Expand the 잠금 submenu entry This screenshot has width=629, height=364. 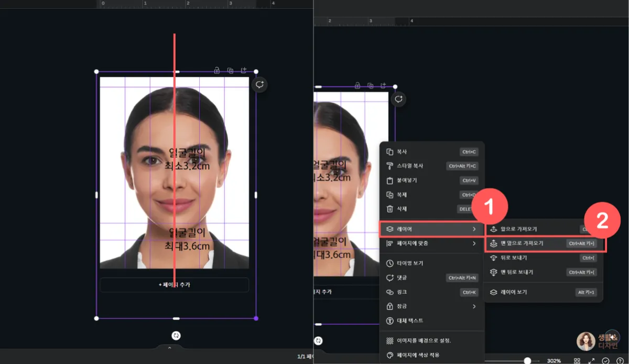pos(432,306)
